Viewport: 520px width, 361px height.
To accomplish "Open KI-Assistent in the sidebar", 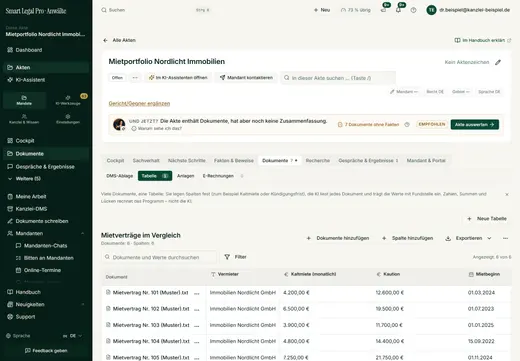I will pos(46,80).
